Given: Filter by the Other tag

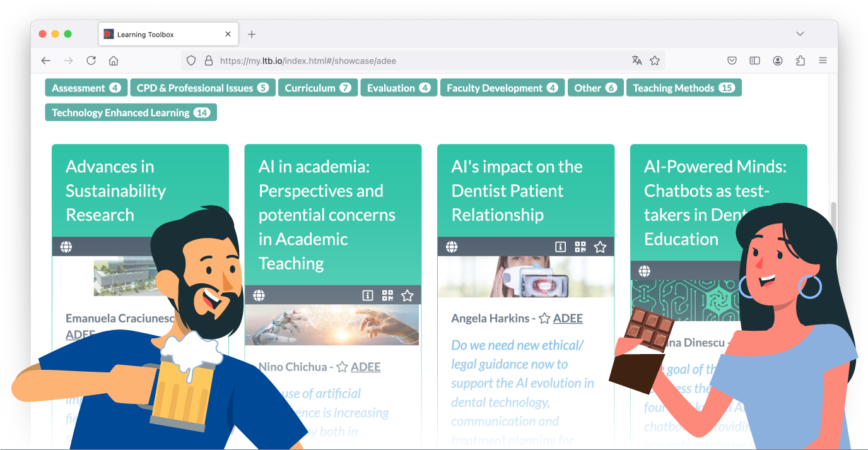Looking at the screenshot, I should [595, 88].
